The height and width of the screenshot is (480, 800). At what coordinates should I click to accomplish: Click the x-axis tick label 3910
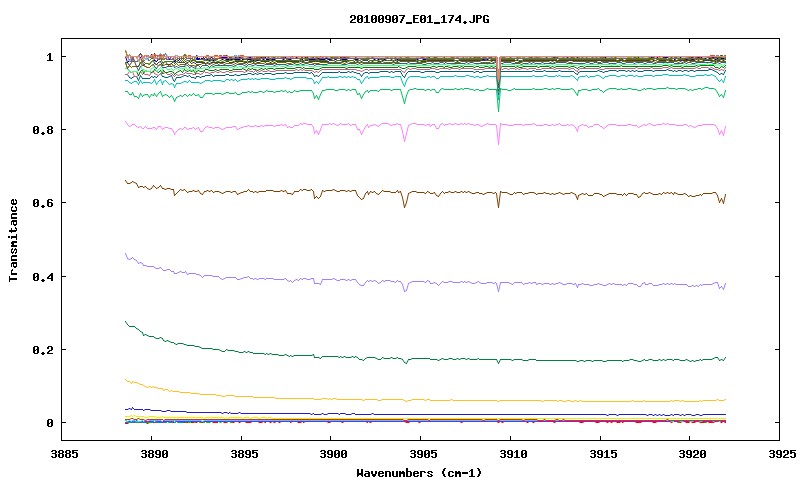(x=513, y=454)
